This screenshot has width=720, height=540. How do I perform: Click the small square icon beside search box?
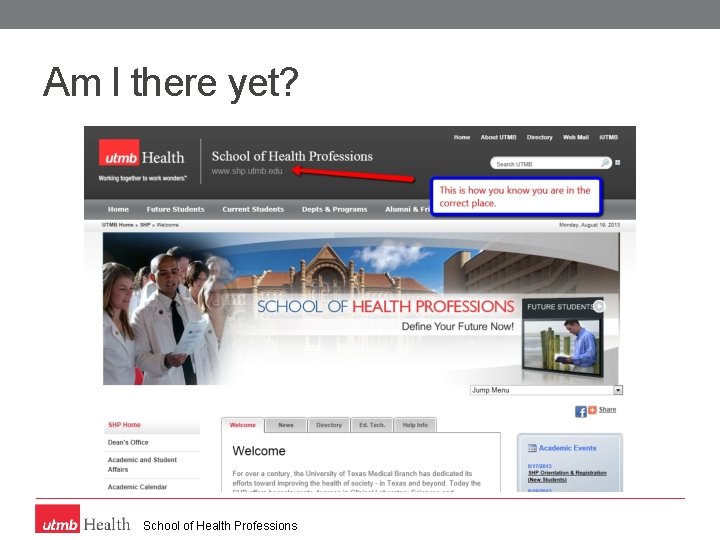click(618, 163)
